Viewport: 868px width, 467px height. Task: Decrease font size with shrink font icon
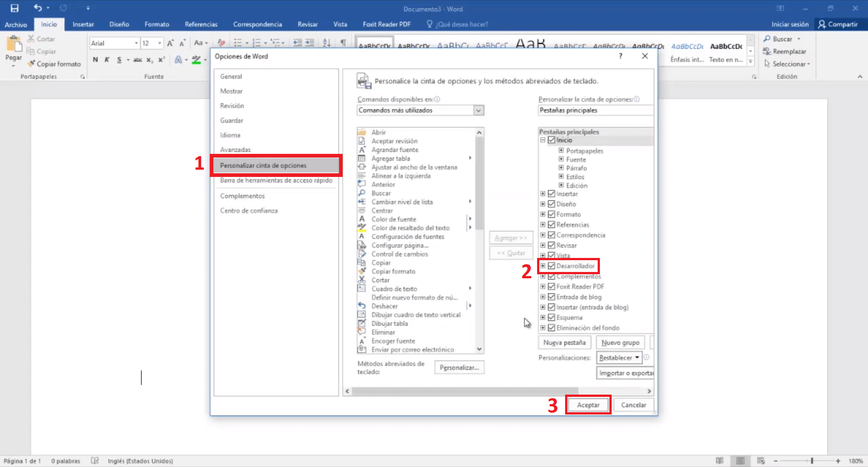182,43
